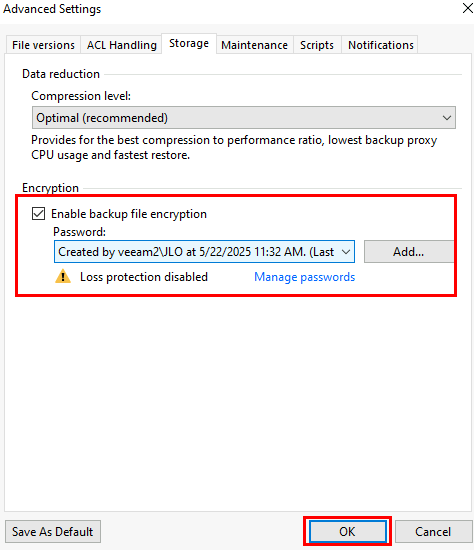Click the arrow on the password combo box
Image resolution: width=474 pixels, height=550 pixels.
[x=346, y=252]
